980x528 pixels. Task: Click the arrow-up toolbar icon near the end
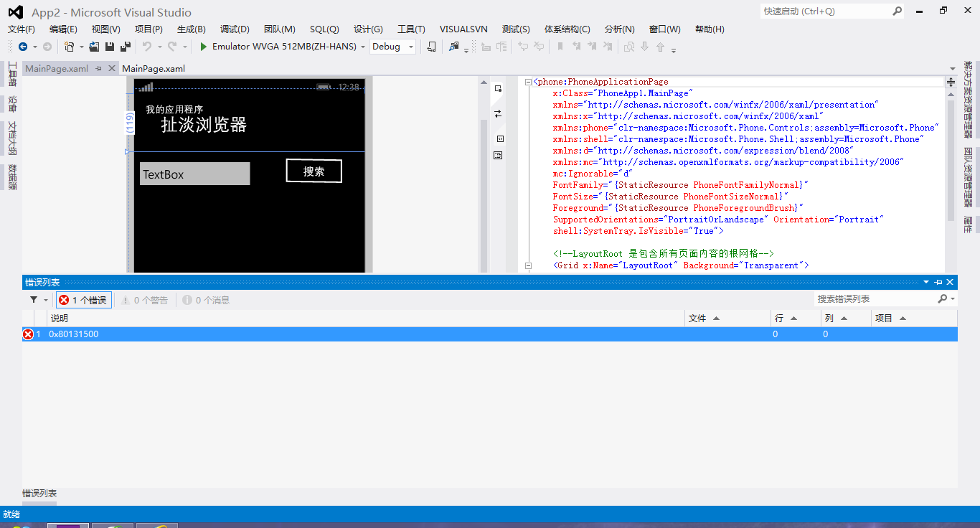point(660,47)
